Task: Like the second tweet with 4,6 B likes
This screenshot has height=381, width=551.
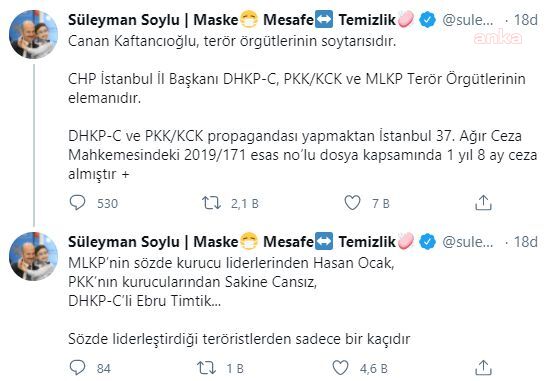Action: coord(340,368)
